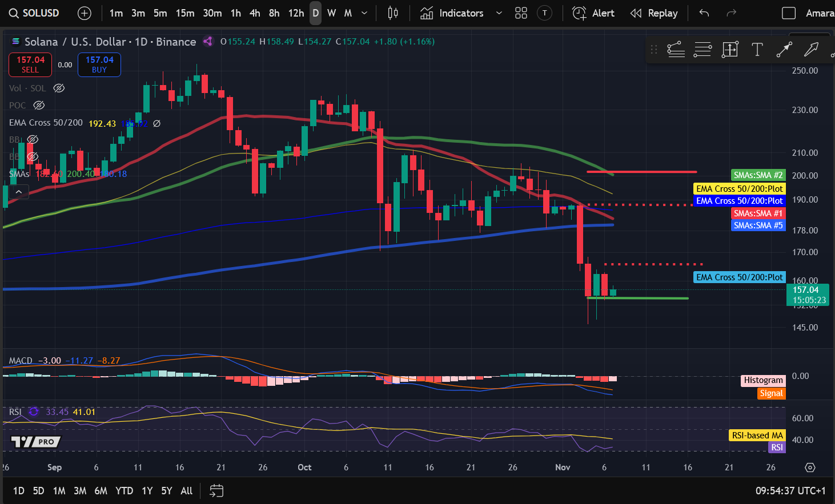Open the Indicators dropdown arrow
The width and height of the screenshot is (835, 504).
[499, 13]
